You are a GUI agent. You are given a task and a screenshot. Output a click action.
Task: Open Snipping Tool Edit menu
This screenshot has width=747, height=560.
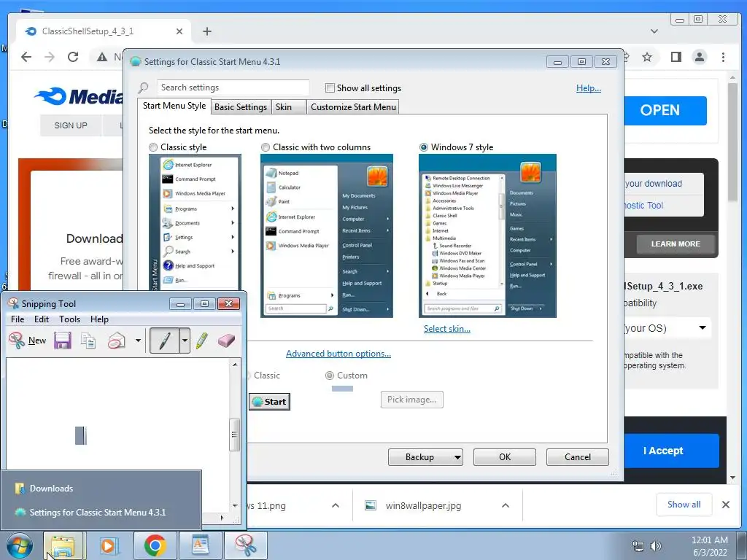(x=42, y=319)
